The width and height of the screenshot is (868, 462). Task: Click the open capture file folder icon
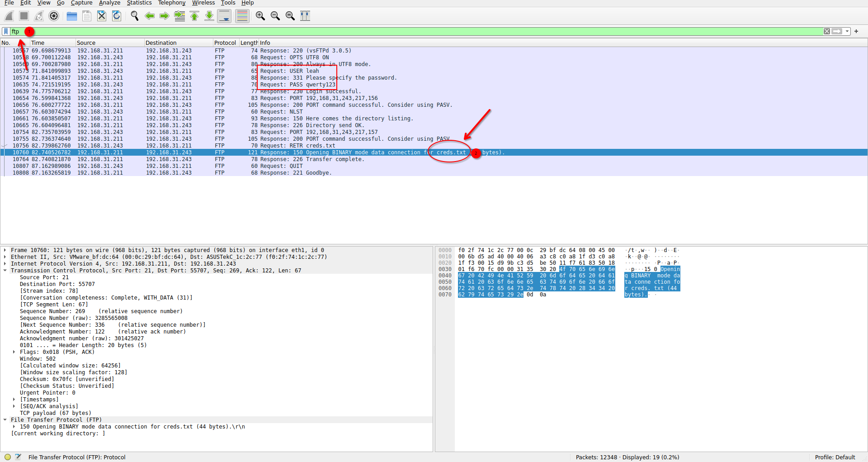click(x=71, y=16)
